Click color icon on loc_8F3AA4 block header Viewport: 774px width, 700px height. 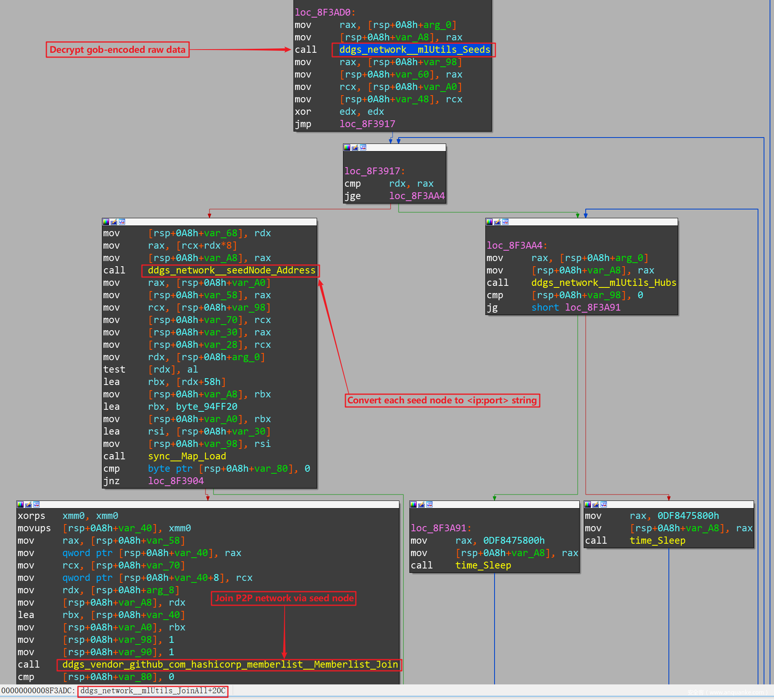pos(489,222)
